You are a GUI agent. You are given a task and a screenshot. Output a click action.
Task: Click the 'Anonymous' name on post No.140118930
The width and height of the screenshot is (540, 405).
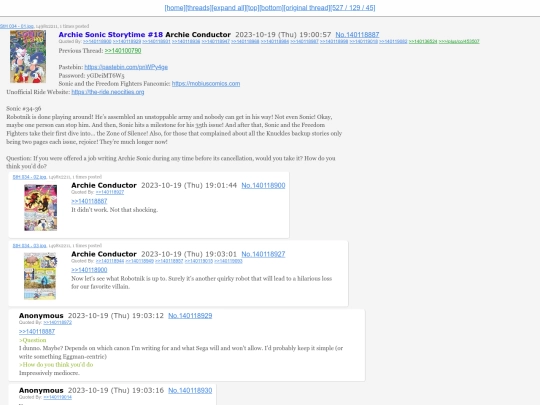tap(41, 391)
